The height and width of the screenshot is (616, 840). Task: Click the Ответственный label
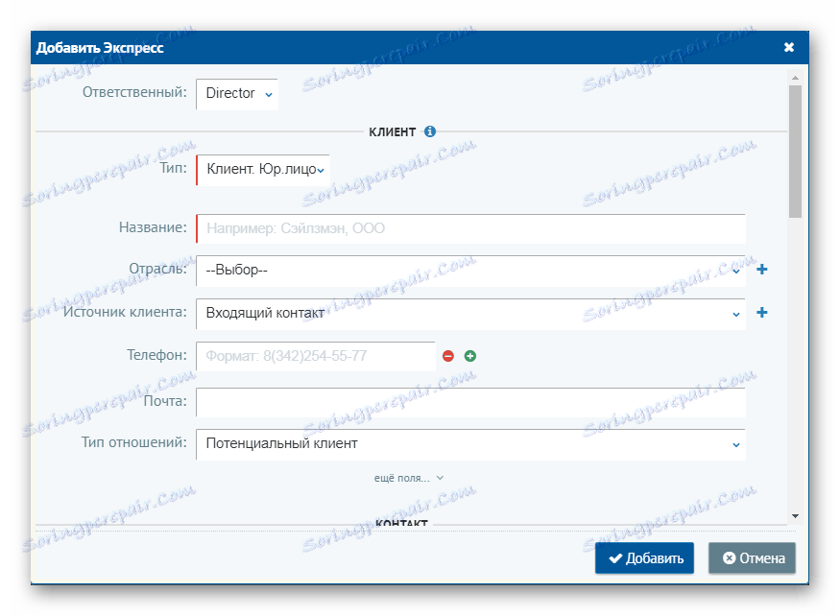134,92
